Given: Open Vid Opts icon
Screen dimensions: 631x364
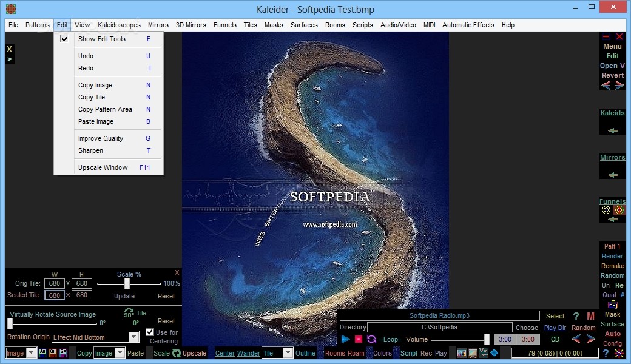Looking at the screenshot, I should click(484, 353).
